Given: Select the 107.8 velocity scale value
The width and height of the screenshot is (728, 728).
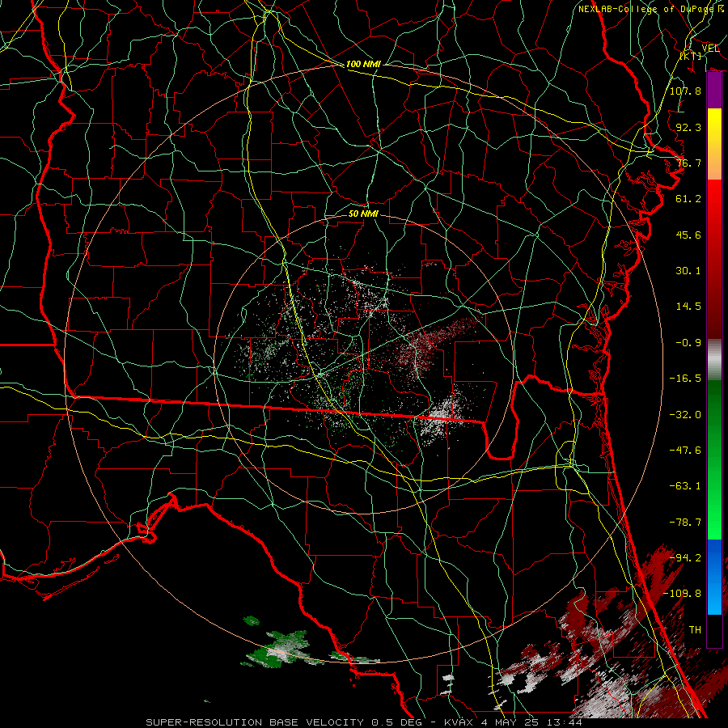Looking at the screenshot, I should pyautogui.click(x=685, y=91).
